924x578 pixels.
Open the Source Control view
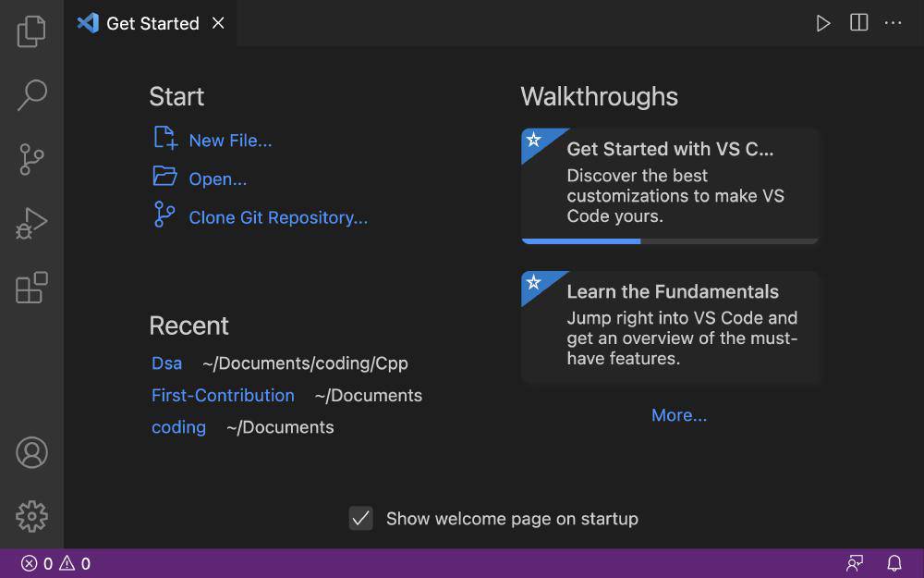coord(31,159)
